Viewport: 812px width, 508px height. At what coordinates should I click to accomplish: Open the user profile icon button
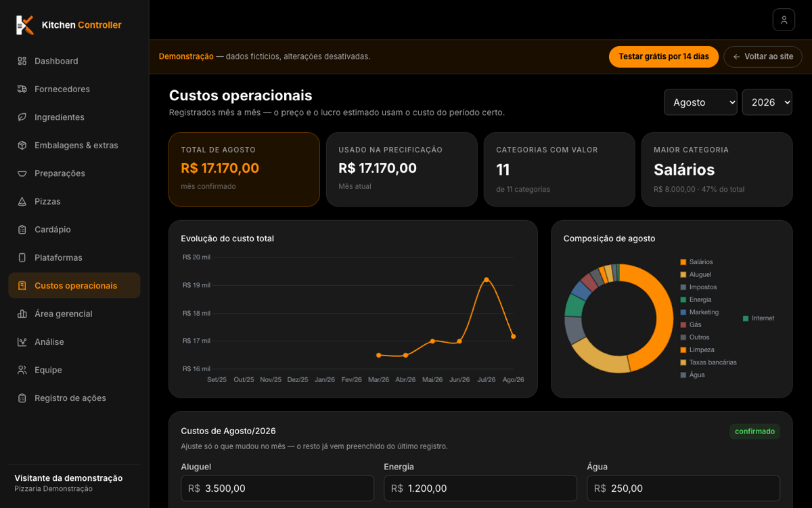click(x=784, y=20)
